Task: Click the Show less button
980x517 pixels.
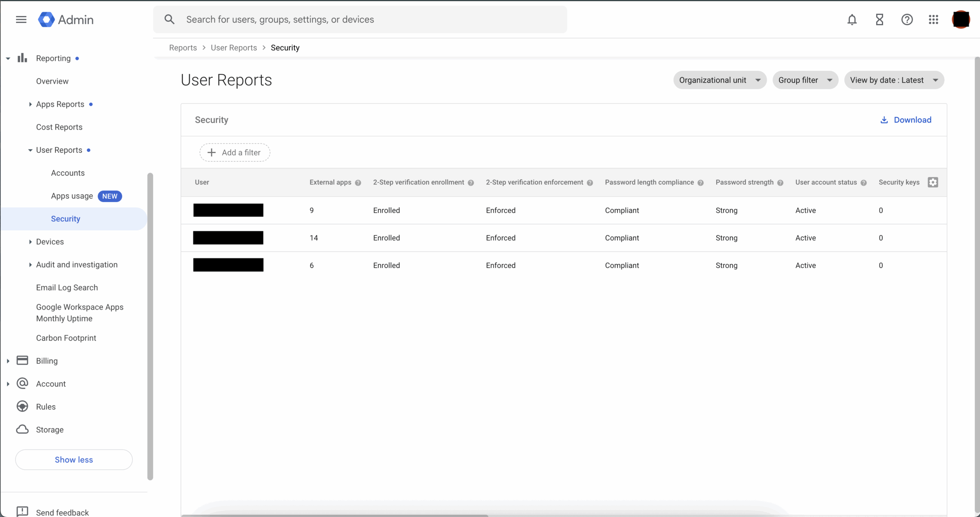Action: coord(74,460)
